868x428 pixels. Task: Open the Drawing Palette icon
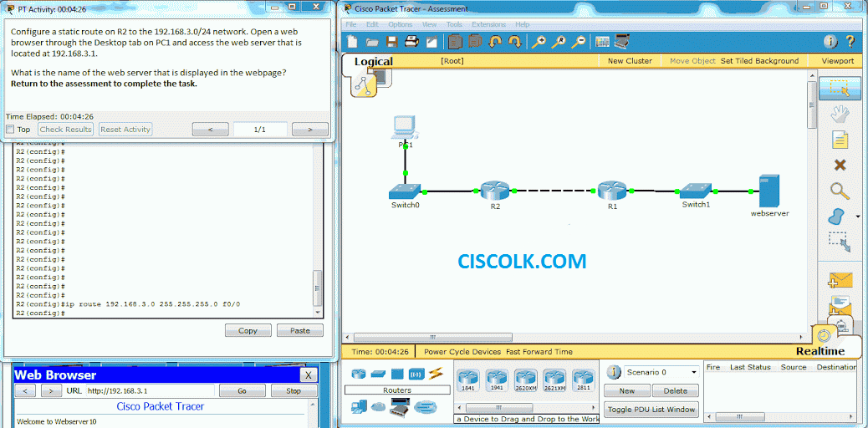point(602,42)
